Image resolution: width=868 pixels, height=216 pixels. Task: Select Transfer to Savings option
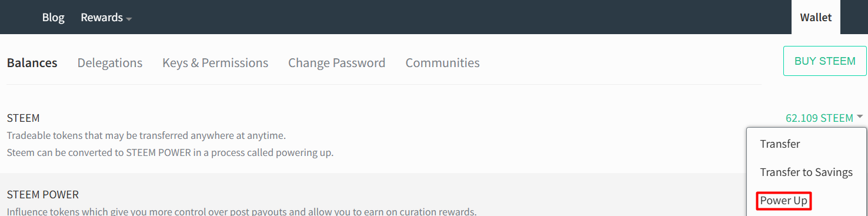point(806,172)
